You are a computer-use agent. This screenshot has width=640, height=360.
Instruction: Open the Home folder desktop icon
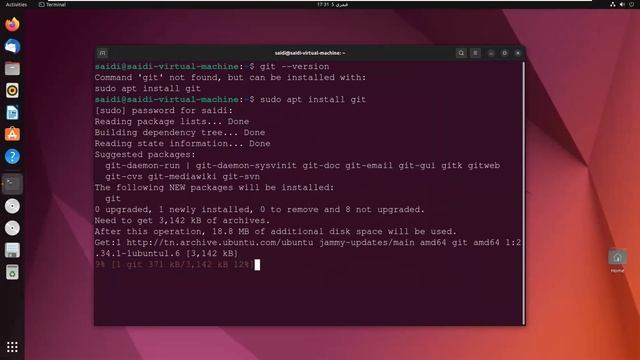[x=618, y=261]
